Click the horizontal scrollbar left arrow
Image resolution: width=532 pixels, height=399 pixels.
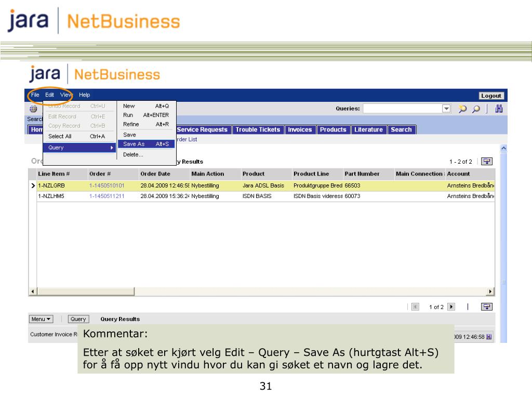33,291
